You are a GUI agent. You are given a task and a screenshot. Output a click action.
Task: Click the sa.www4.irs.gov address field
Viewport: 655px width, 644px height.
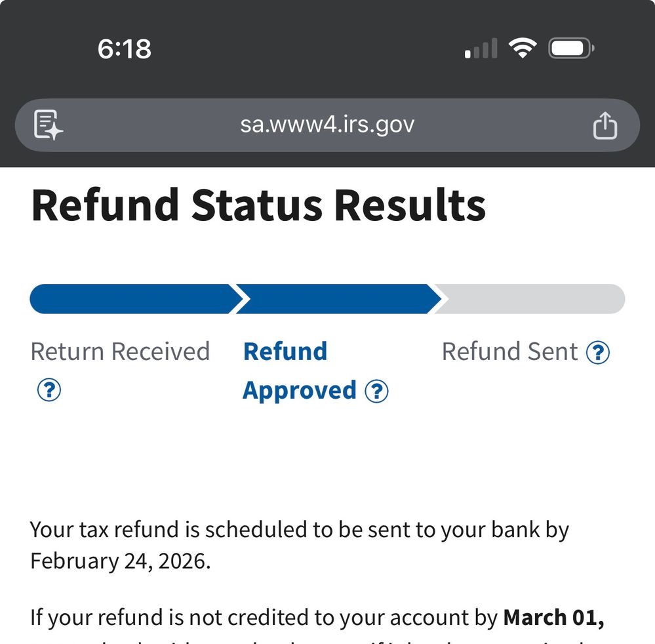(x=327, y=125)
